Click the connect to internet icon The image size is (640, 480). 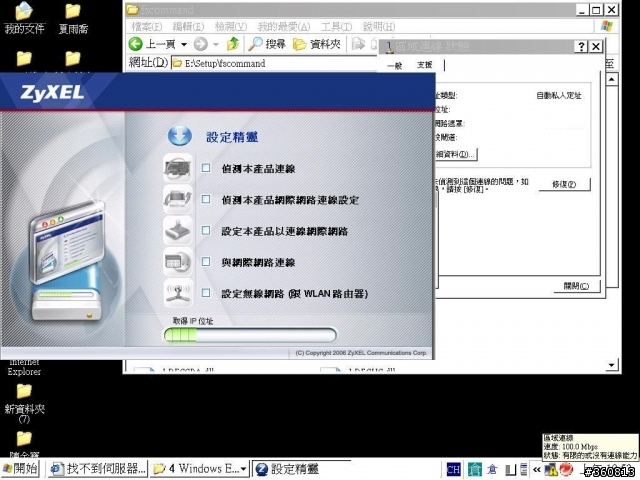point(178,262)
